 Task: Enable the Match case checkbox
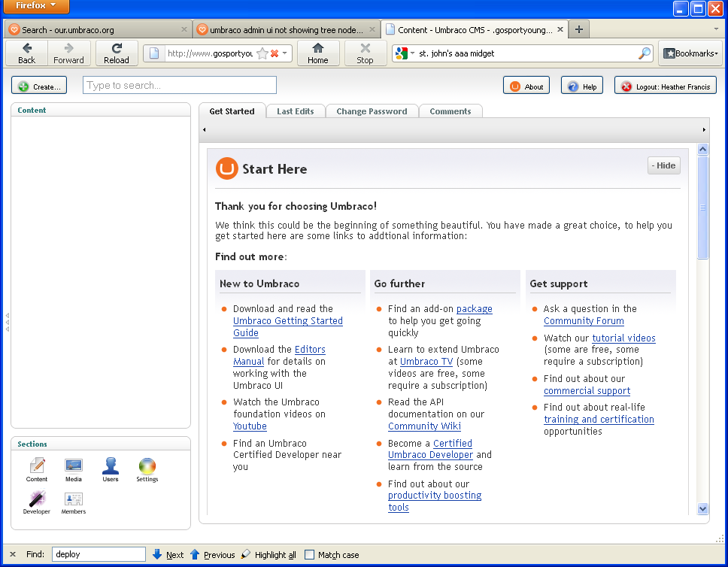[309, 555]
